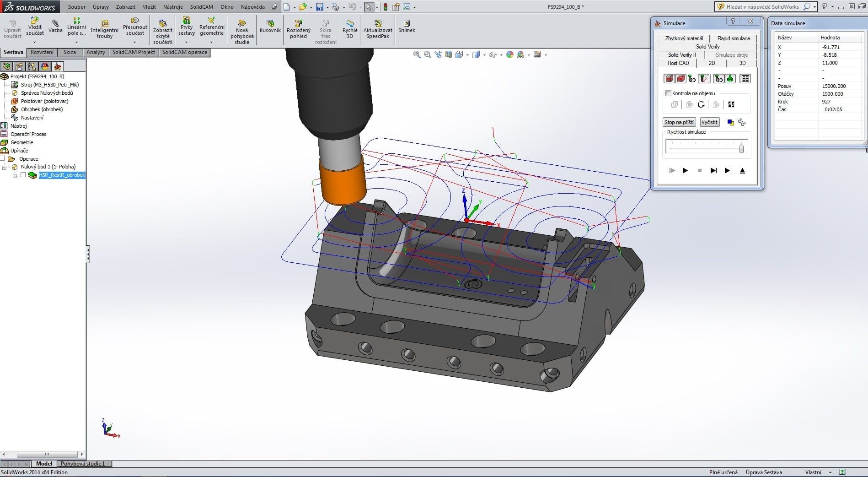Click the Vložit součást toolbar icon
868x477 pixels.
35,21
